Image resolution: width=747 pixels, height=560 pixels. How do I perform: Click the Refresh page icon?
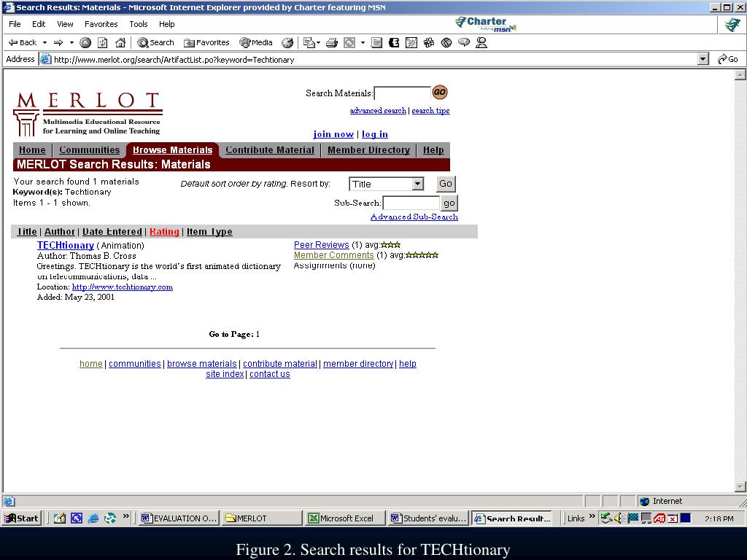coord(102,42)
